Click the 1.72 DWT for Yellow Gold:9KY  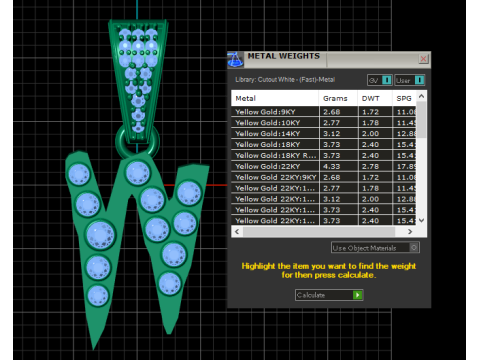pos(375,112)
